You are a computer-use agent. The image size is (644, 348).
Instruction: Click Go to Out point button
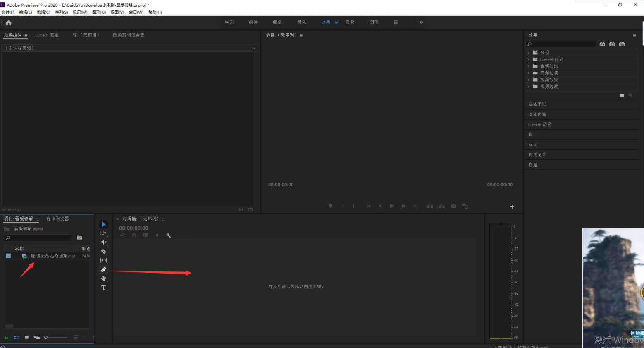point(415,206)
